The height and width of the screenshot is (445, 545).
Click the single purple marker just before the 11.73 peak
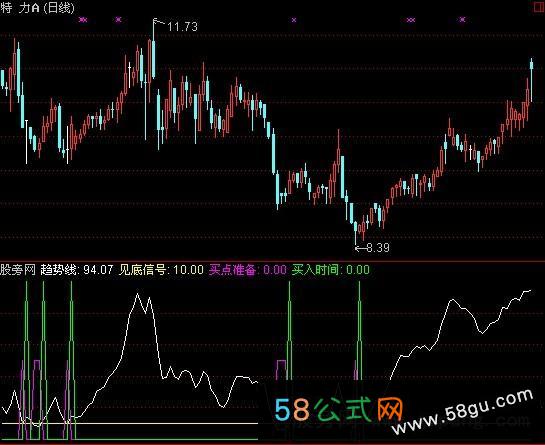119,20
